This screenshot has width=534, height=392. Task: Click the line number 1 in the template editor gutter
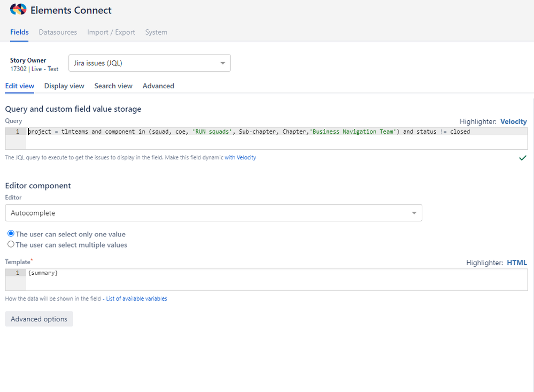tap(18, 273)
